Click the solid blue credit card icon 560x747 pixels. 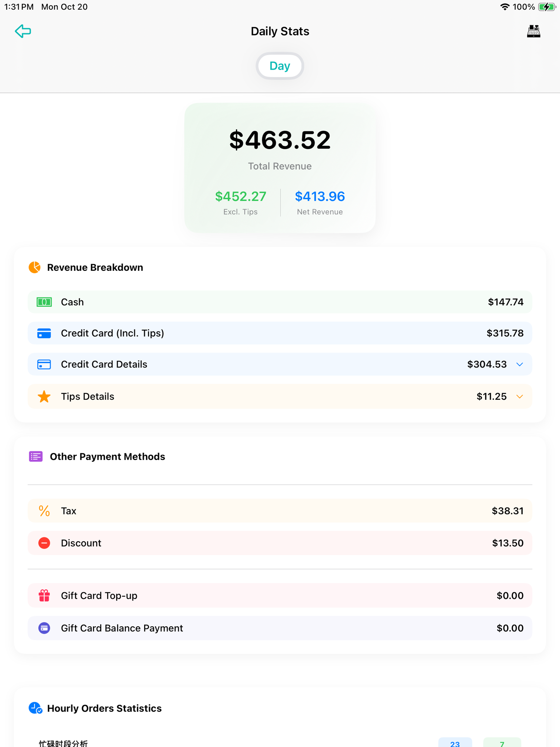(44, 333)
